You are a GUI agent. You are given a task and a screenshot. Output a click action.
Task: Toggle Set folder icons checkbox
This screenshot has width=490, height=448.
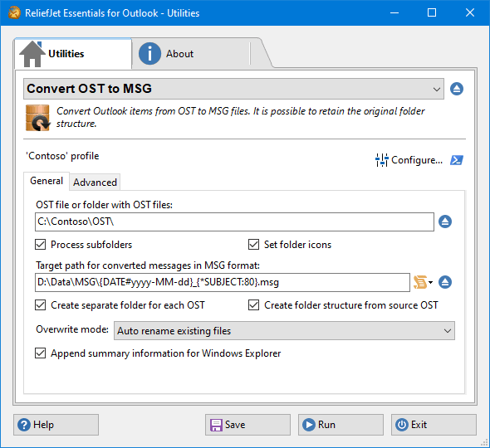253,245
